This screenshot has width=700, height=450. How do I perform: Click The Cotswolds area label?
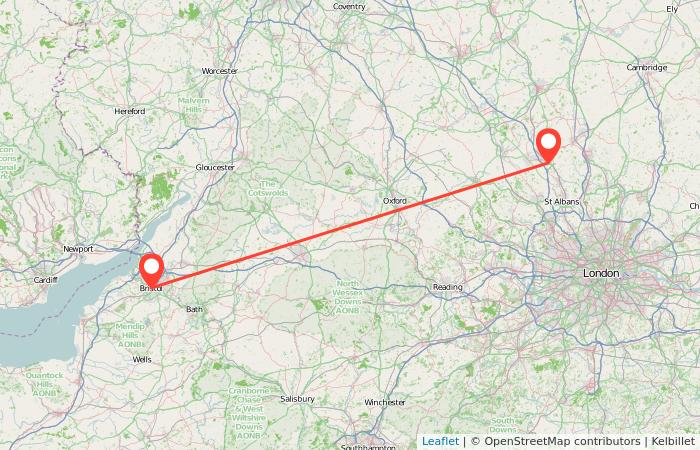(x=268, y=188)
